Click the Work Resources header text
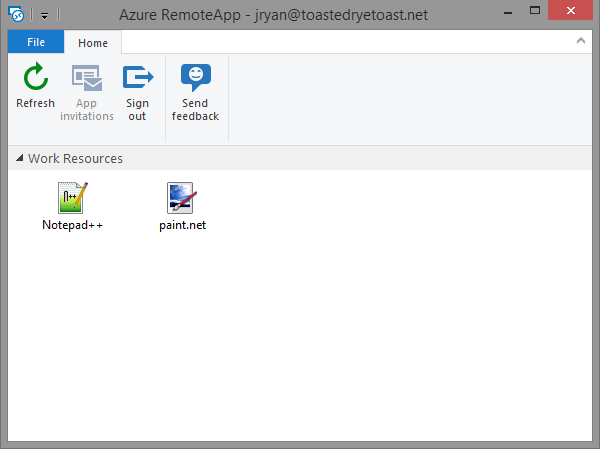Image resolution: width=600 pixels, height=449 pixels. point(75,158)
